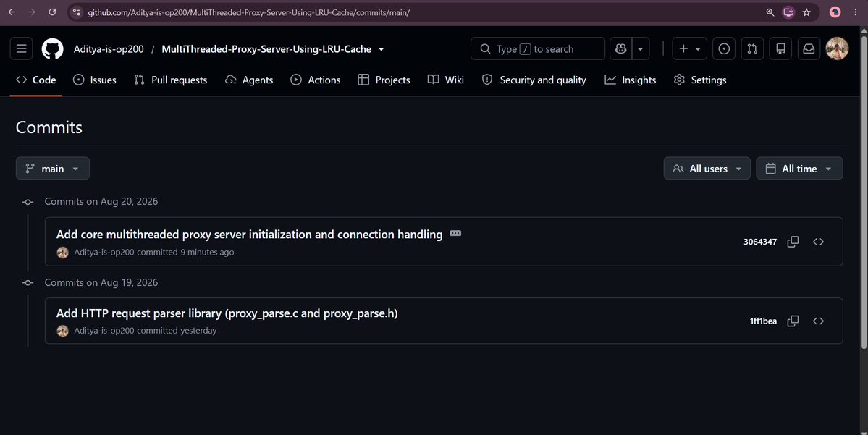
Task: Click author avatar on the 3064347 commit row
Action: click(62, 253)
